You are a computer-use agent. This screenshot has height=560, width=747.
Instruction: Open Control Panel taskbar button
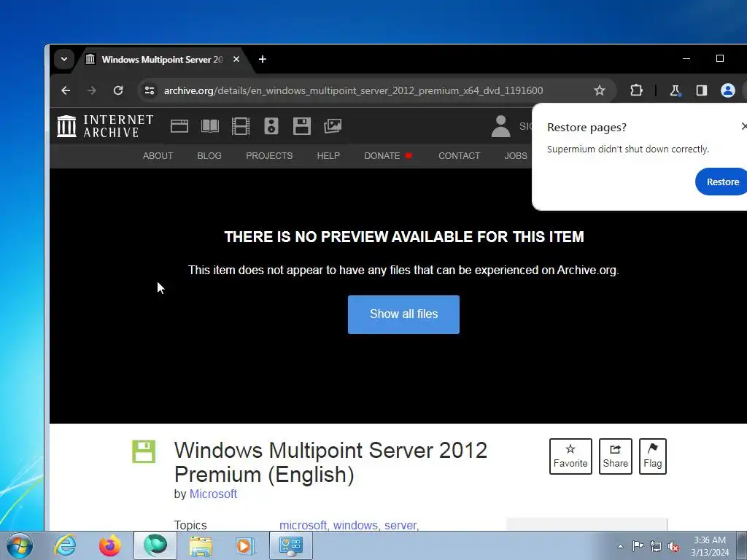(x=291, y=545)
